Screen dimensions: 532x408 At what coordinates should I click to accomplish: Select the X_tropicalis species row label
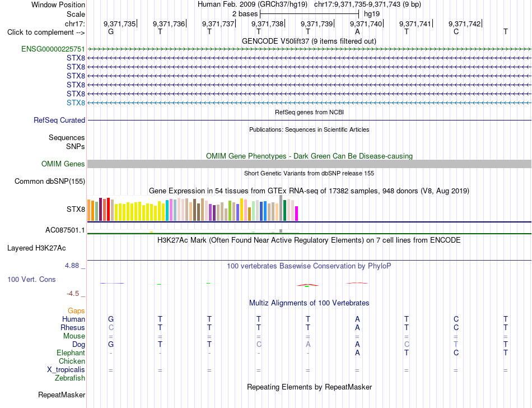coord(66,370)
